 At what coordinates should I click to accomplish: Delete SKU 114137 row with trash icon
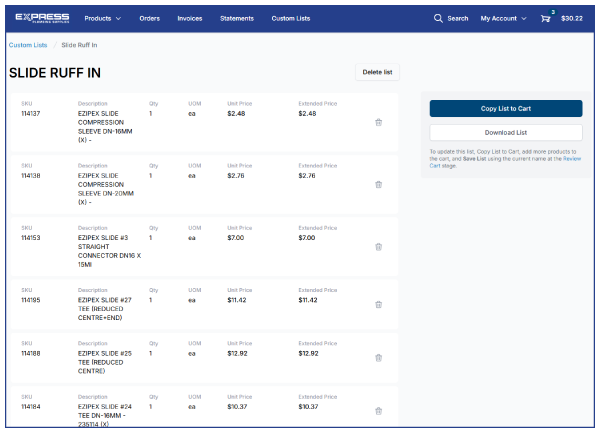pos(378,122)
